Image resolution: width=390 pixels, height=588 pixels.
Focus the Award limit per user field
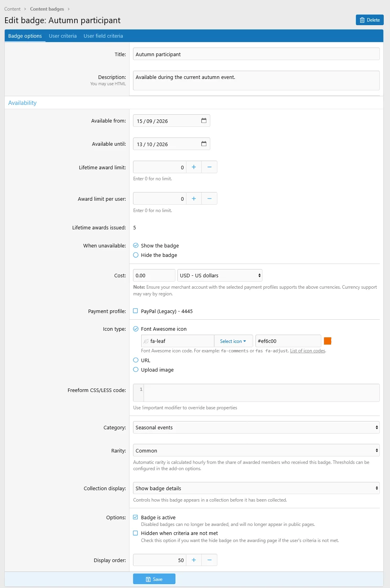click(160, 199)
